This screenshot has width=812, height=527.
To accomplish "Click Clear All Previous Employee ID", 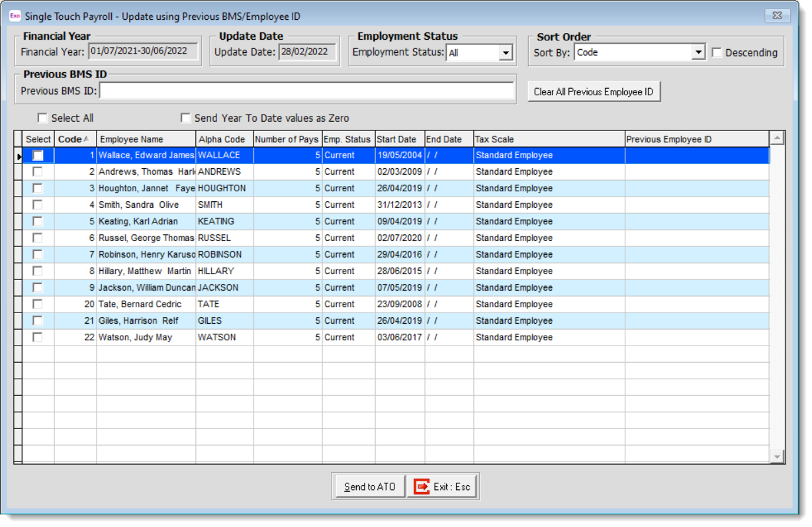I will tap(594, 91).
